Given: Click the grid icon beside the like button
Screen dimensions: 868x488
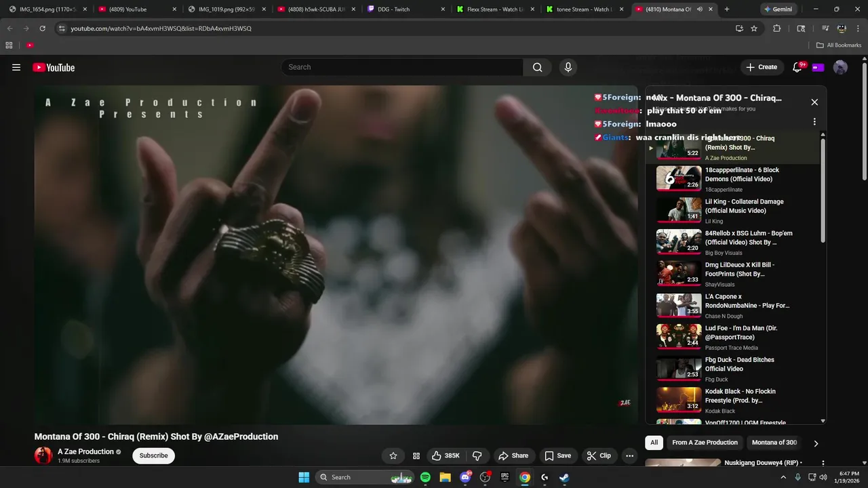Looking at the screenshot, I should click(x=416, y=455).
